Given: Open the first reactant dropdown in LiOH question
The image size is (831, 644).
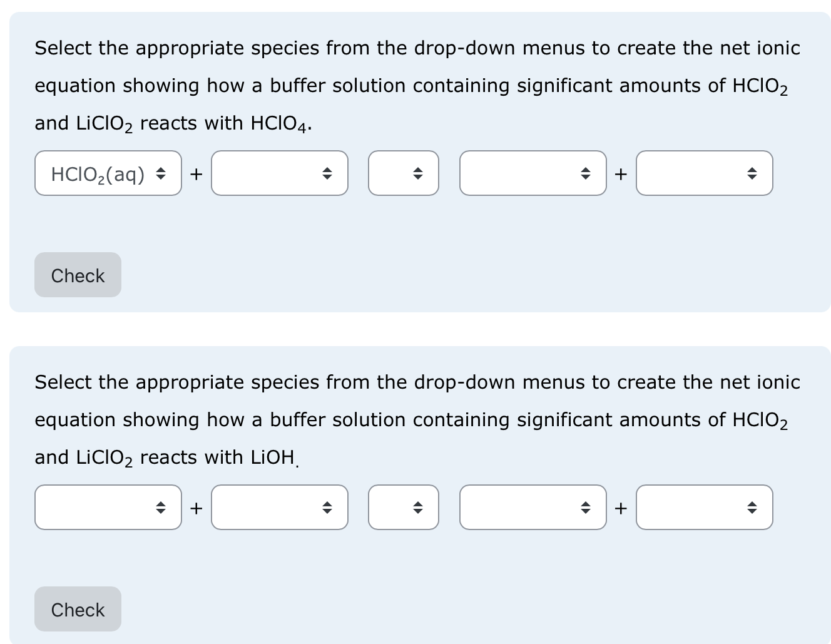Looking at the screenshot, I should 108,508.
